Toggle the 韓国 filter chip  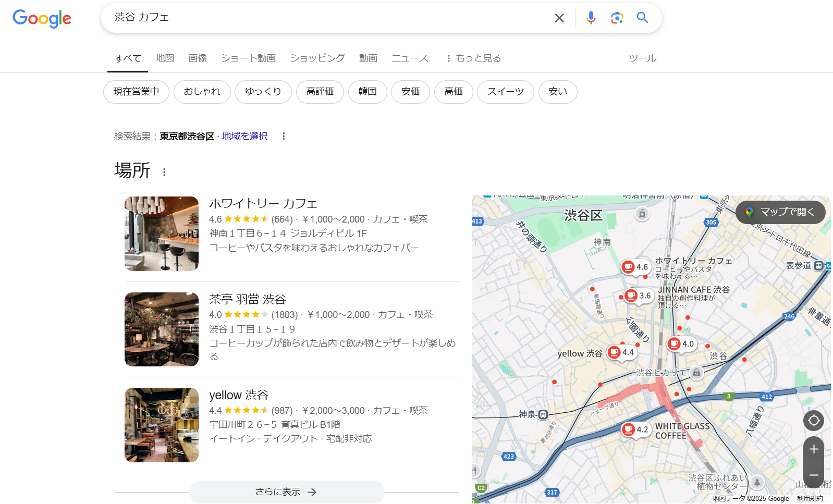click(x=367, y=92)
